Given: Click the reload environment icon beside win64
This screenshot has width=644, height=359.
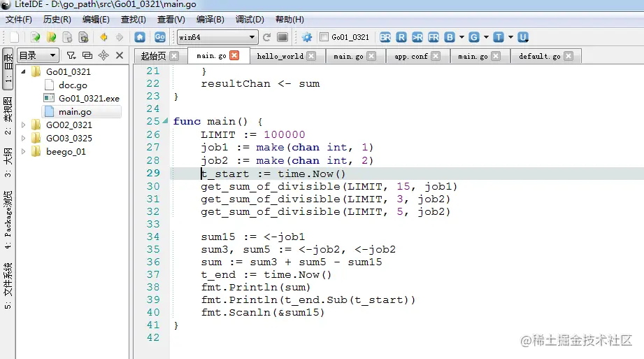Looking at the screenshot, I should coord(266,37).
